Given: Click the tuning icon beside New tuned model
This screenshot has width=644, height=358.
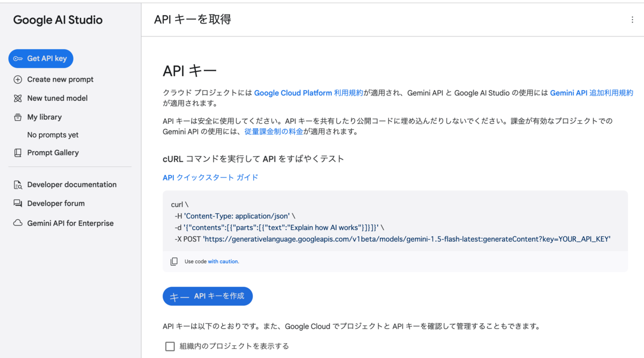Looking at the screenshot, I should click(x=18, y=98).
